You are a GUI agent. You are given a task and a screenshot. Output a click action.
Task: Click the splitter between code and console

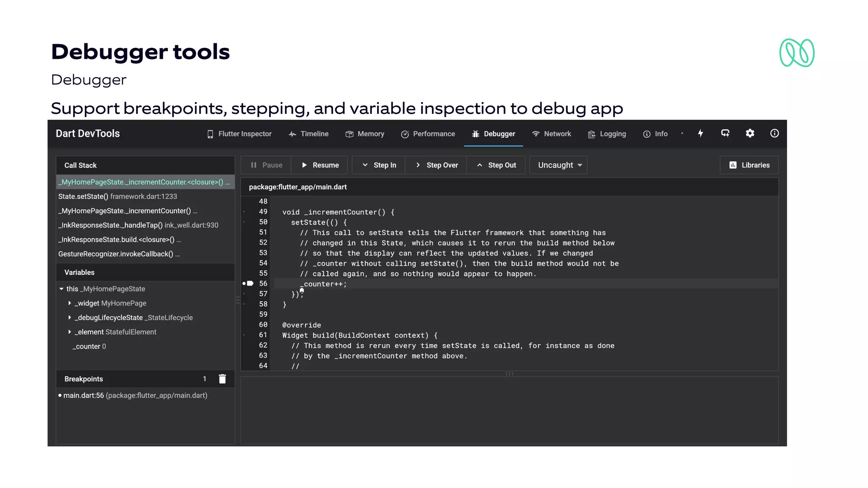[509, 374]
